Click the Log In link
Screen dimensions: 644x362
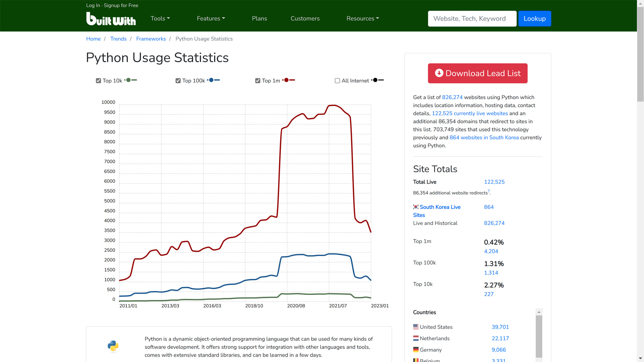93,5
